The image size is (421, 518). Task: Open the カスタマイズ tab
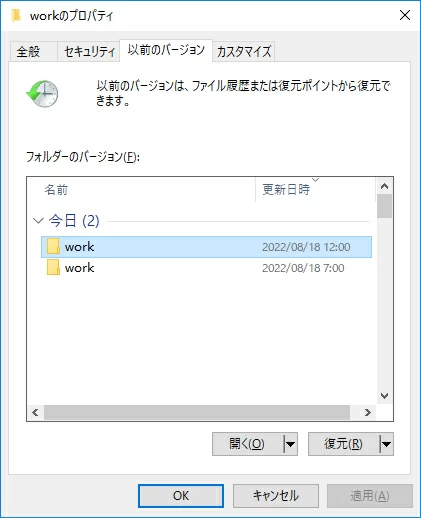pyautogui.click(x=244, y=52)
